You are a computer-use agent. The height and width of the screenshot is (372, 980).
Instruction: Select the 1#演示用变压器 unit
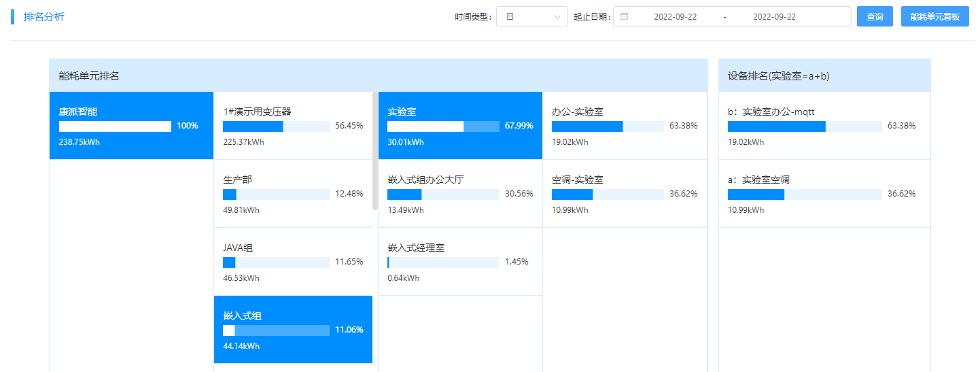point(293,126)
